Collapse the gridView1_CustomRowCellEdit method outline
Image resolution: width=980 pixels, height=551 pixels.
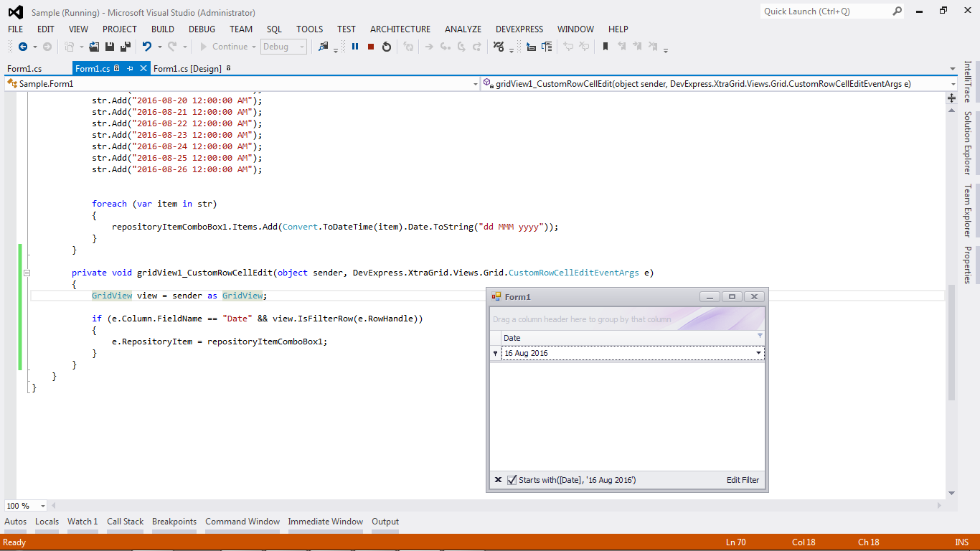tap(27, 273)
